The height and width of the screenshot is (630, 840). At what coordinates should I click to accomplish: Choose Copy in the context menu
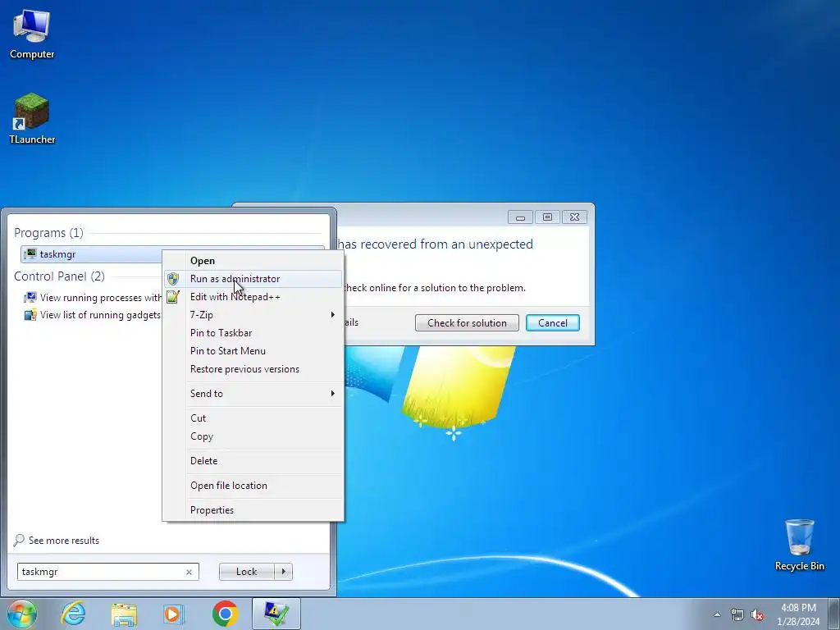click(x=253, y=436)
